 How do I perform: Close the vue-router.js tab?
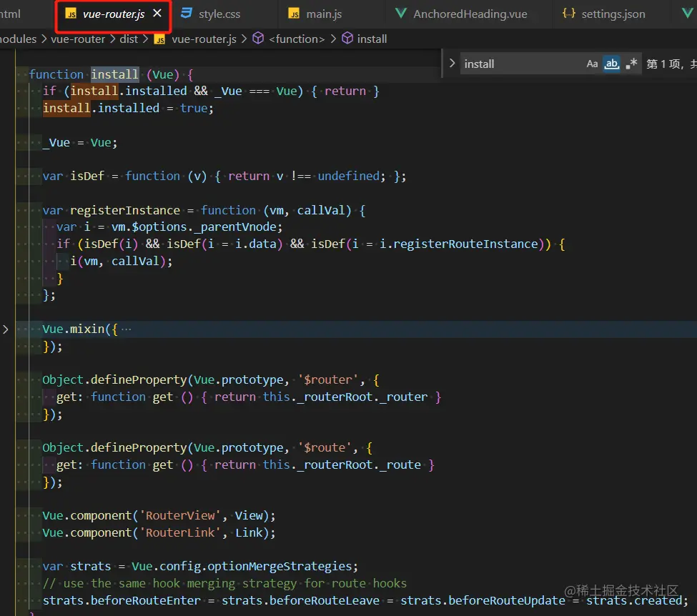coord(157,14)
